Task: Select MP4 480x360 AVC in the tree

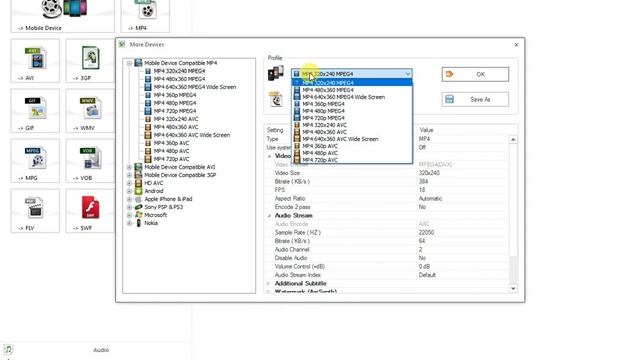Action: (x=176, y=127)
